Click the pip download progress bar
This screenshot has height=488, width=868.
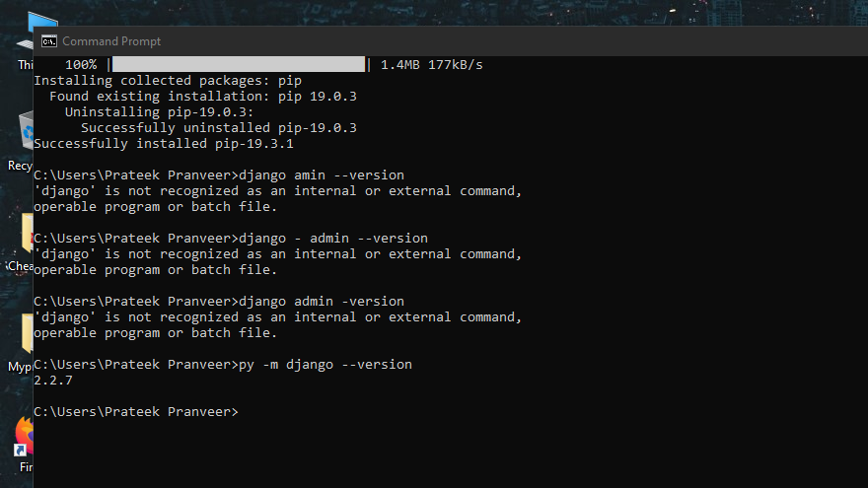(239, 64)
